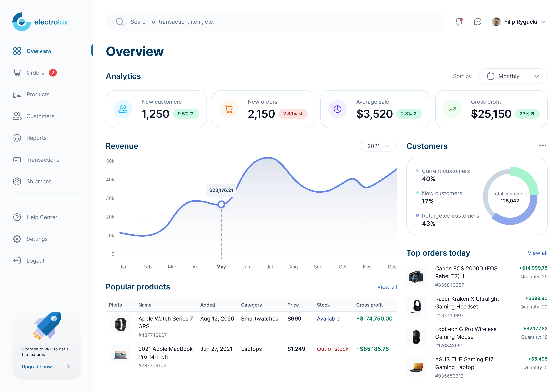Open the Customers card three-dots menu
The width and height of the screenshot is (560, 392).
pos(542,145)
